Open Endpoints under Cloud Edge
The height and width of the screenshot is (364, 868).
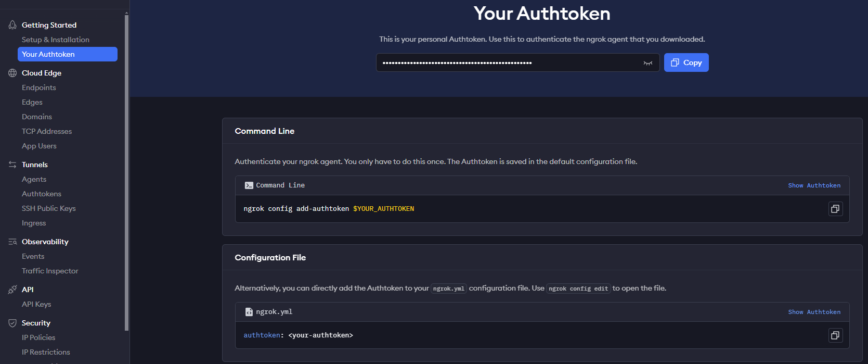coord(39,87)
